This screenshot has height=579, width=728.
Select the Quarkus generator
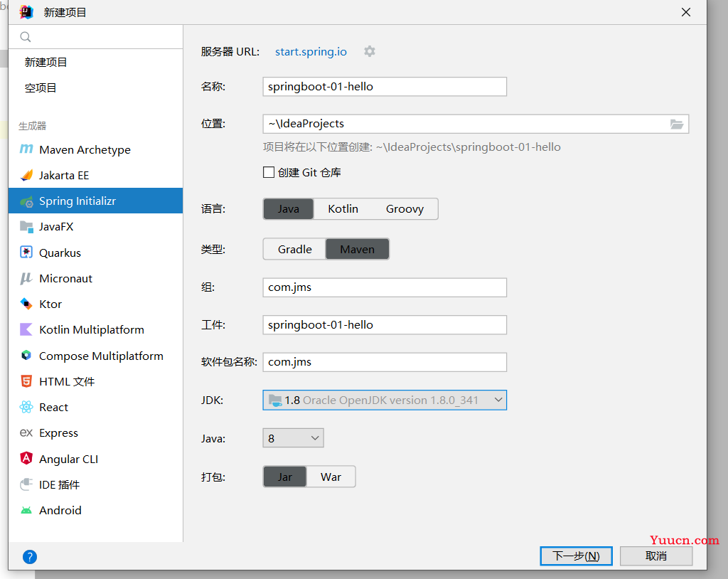96,253
